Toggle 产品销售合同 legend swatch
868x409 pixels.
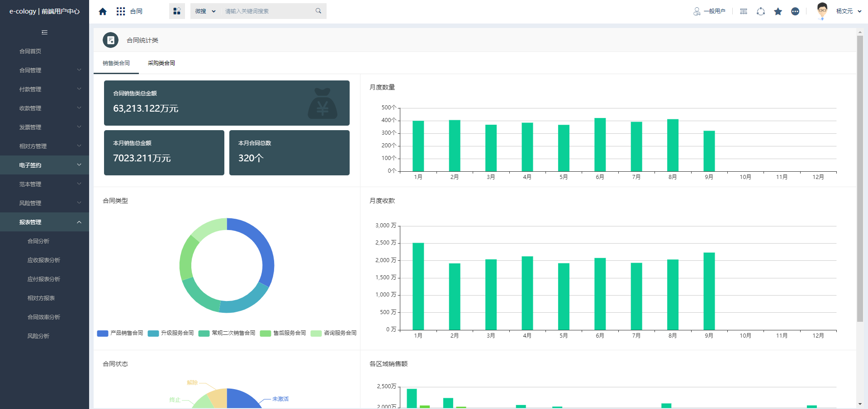pyautogui.click(x=103, y=334)
